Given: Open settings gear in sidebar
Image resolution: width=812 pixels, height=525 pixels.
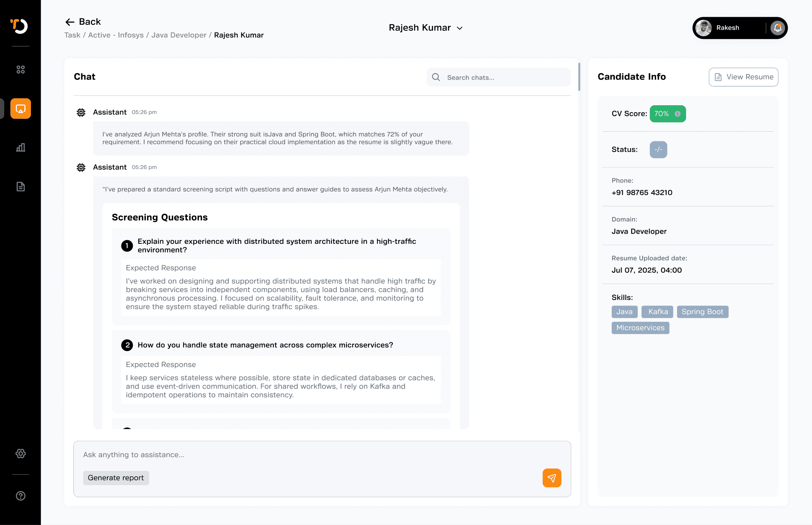Looking at the screenshot, I should click(x=21, y=453).
